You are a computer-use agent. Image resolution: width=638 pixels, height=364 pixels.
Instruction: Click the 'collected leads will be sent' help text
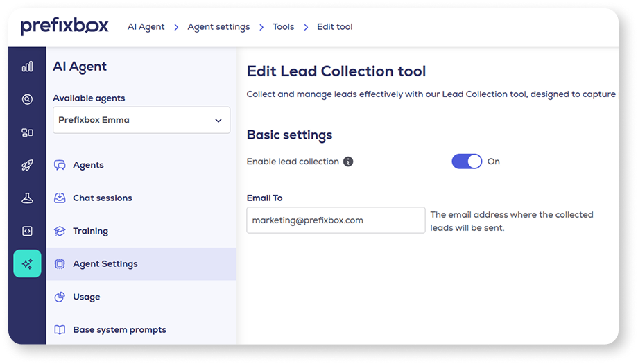point(512,221)
